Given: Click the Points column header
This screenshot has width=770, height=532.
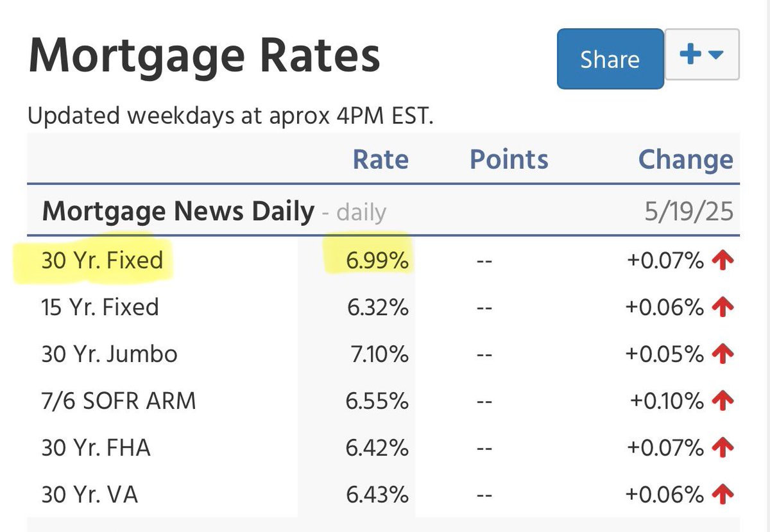Looking at the screenshot, I should pos(509,159).
